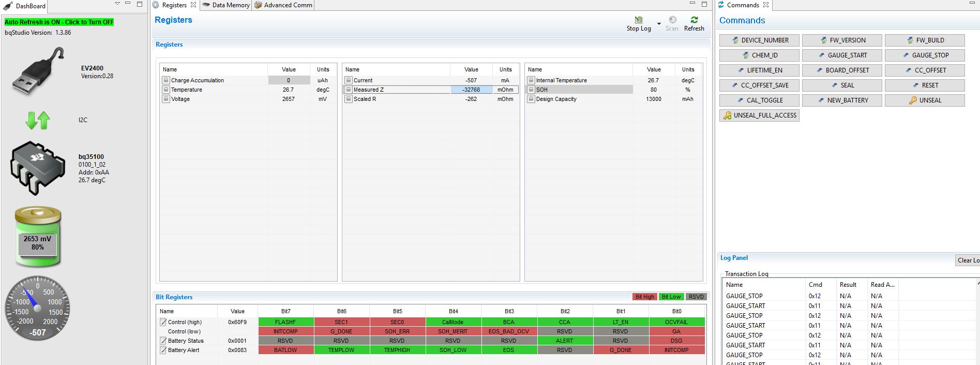Click the current meter dial showing -507
Viewport: 980px width, 365px height.
(37, 308)
